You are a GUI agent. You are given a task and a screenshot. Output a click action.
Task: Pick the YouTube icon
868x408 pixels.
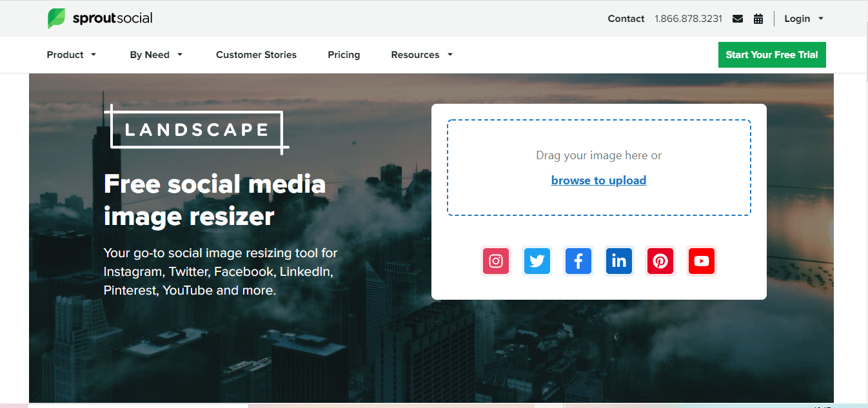[702, 261]
